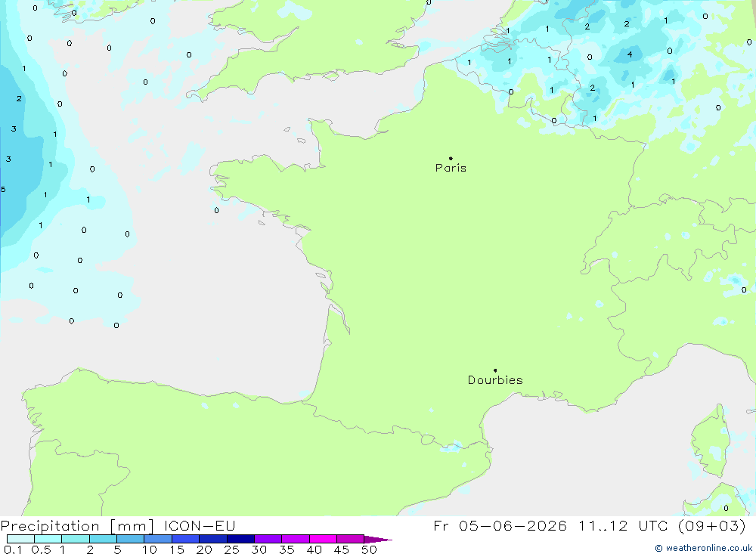Click the '(09+03)' forecast run text
The image size is (756, 554).
711,525
